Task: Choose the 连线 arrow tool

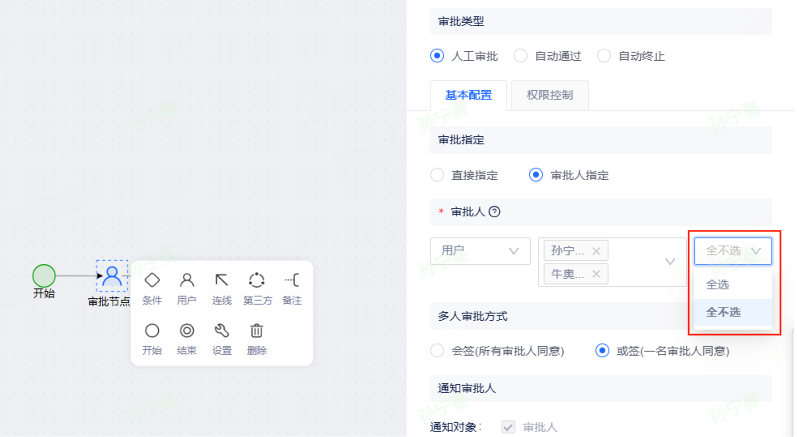Action: (x=221, y=281)
